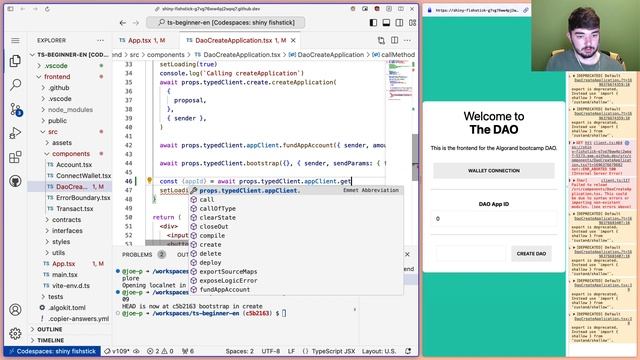Select 'fundAppAccount' autocomplete suggestion
The image size is (640, 360).
pos(296,289)
